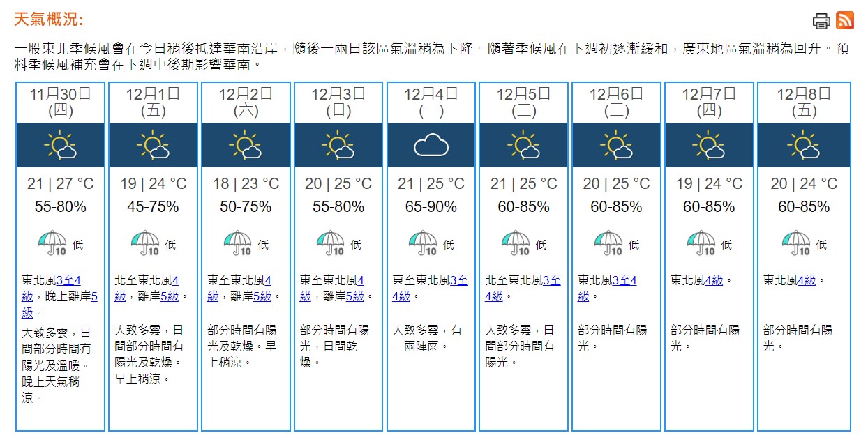Click the 天氣概況 heading

pyautogui.click(x=49, y=19)
